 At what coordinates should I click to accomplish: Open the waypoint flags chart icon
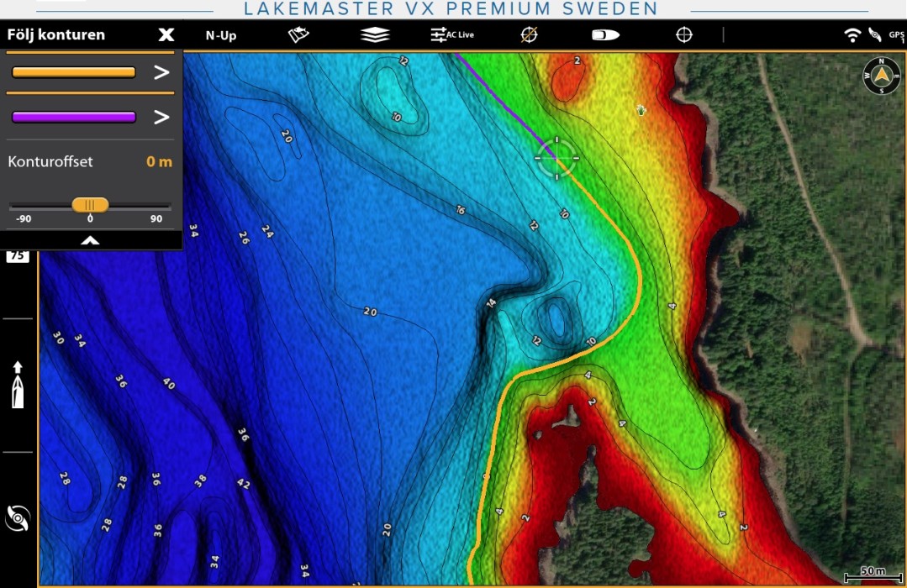click(x=298, y=35)
